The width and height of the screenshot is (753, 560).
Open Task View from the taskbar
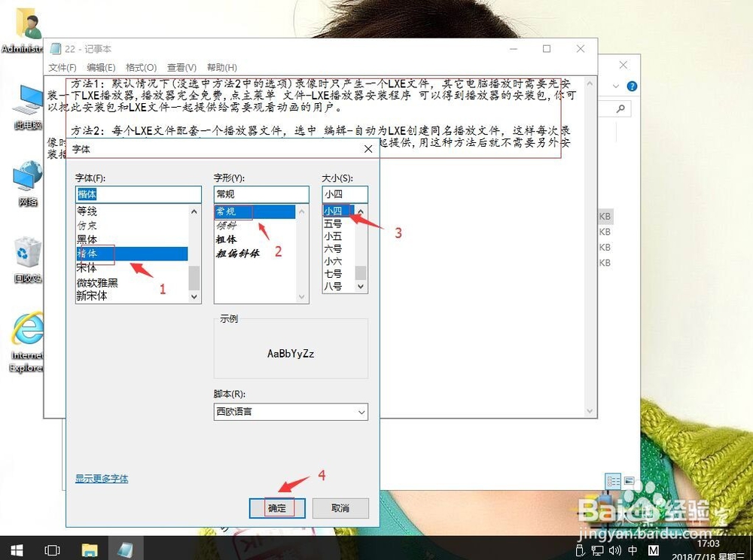click(x=52, y=550)
